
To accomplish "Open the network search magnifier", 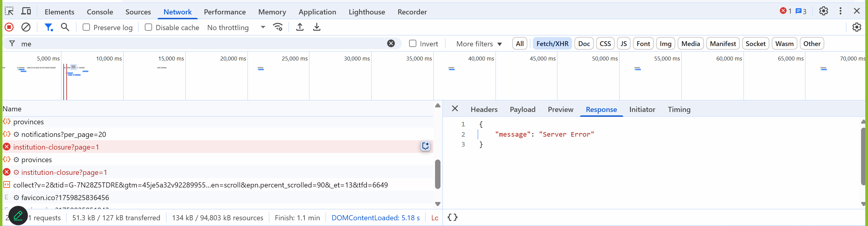I will 65,27.
